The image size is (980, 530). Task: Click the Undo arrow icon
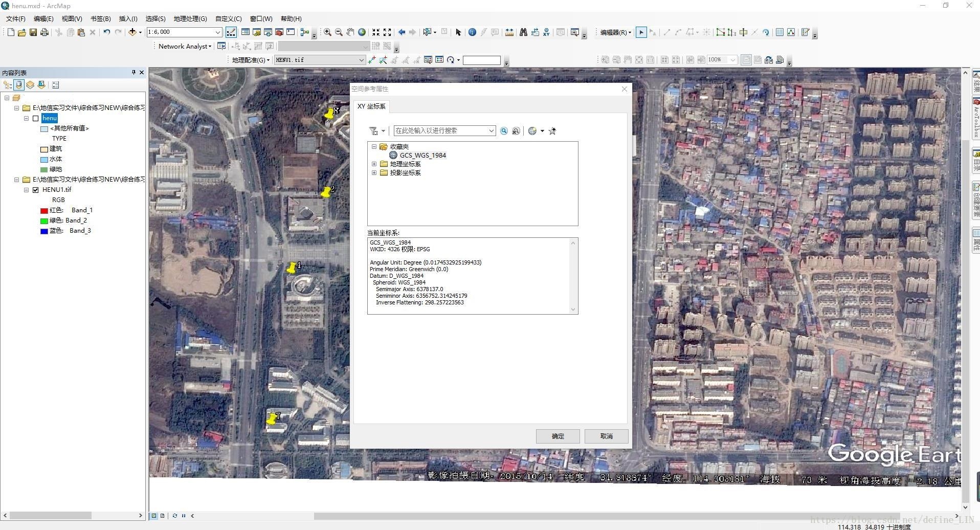click(x=106, y=32)
